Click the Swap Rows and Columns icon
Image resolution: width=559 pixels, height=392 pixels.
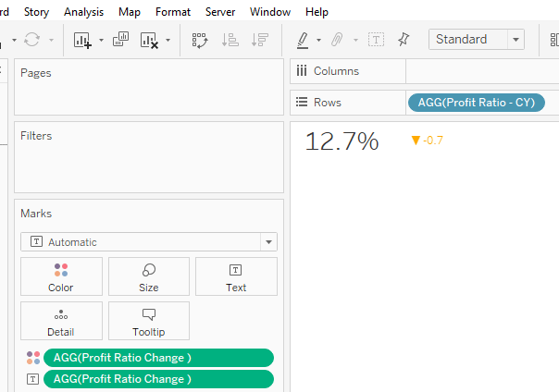(200, 40)
